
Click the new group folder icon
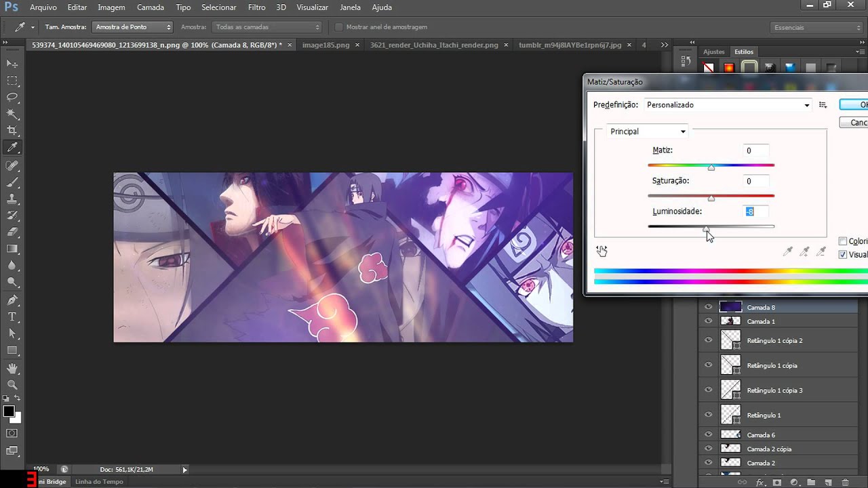811,483
